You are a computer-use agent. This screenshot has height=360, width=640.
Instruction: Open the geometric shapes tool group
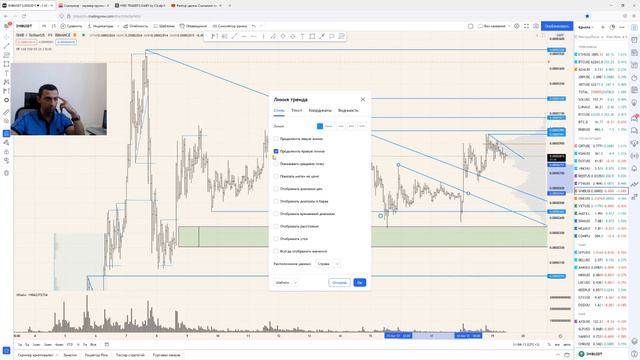point(6,64)
